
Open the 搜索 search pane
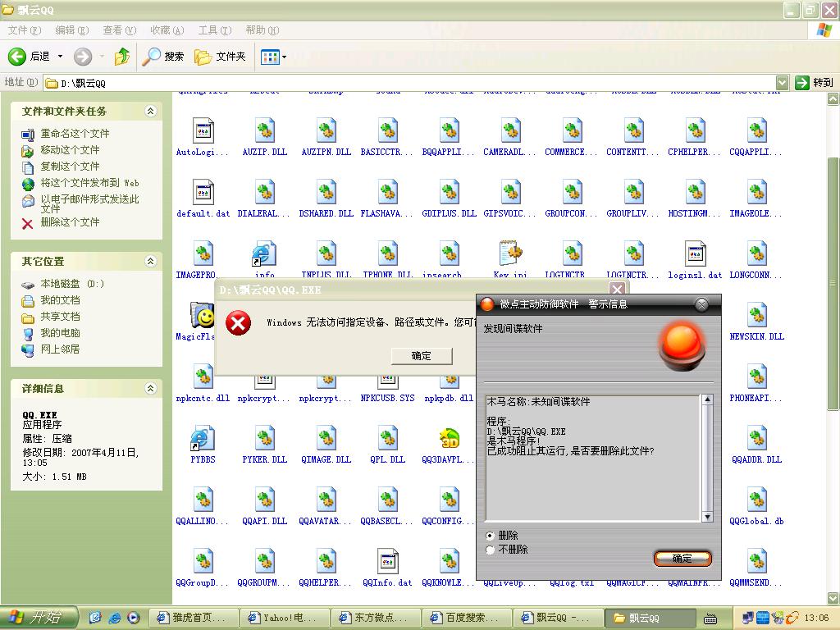coord(163,57)
